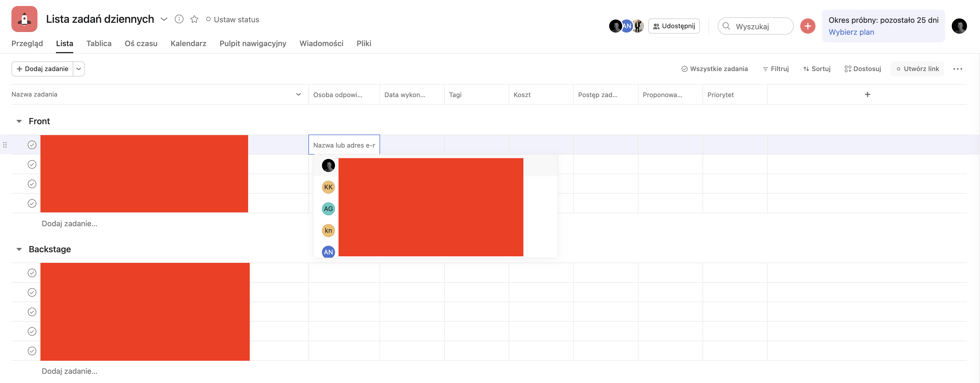
Task: Click the rocket project icon
Action: click(x=24, y=19)
